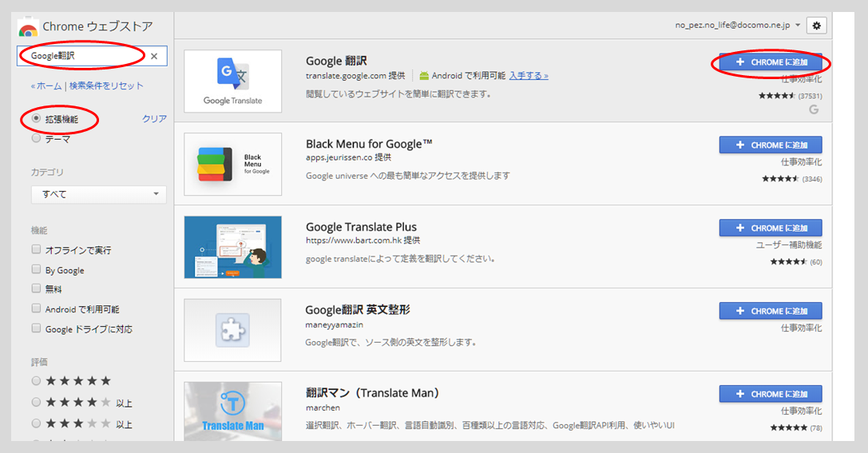Screen dimensions: 868x453
Task: Open the settings gear menu
Action: pyautogui.click(x=817, y=26)
